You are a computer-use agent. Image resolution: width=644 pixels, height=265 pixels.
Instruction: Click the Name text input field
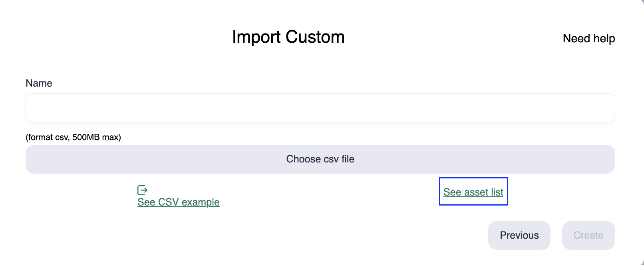(320, 108)
